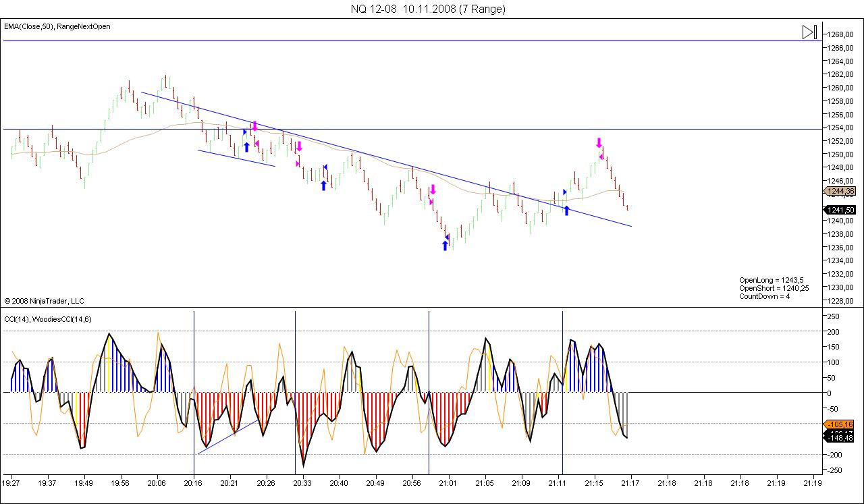The width and height of the screenshot is (864, 504).
Task: Select the CCI panel vertical line at 20:33
Action: 295,393
